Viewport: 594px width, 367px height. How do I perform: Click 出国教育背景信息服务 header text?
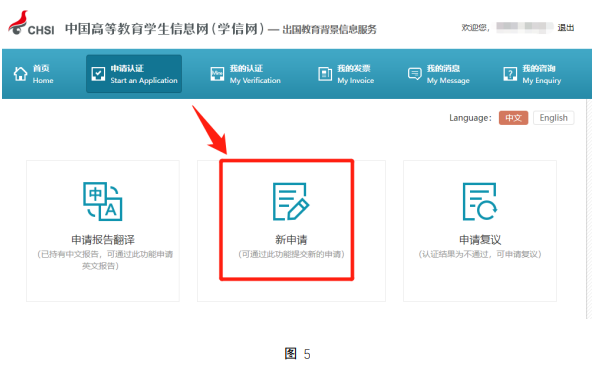[329, 30]
